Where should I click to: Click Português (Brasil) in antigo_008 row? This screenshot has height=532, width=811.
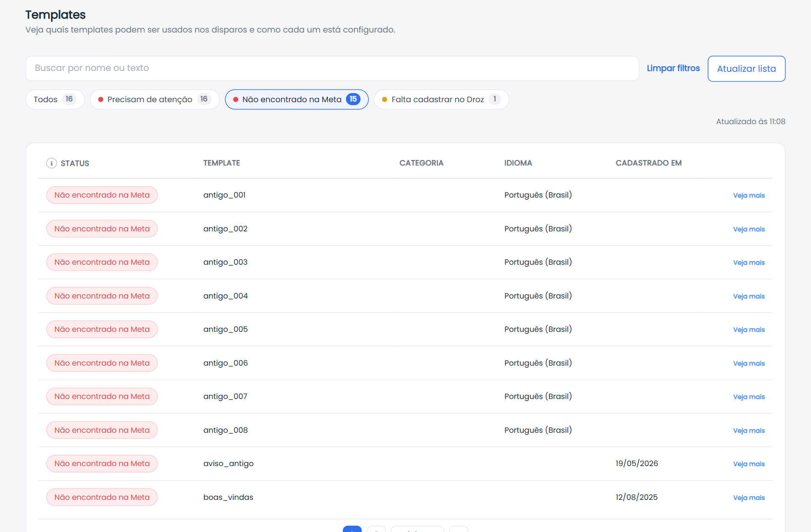click(x=538, y=430)
